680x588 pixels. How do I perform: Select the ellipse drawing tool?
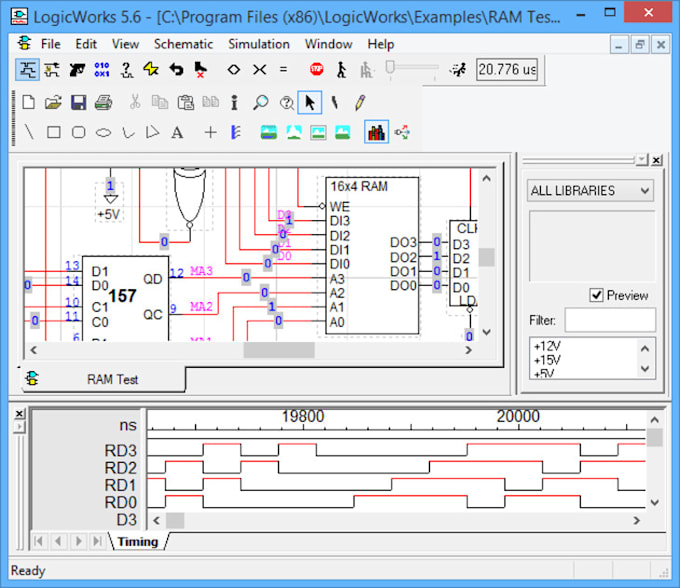pos(103,133)
